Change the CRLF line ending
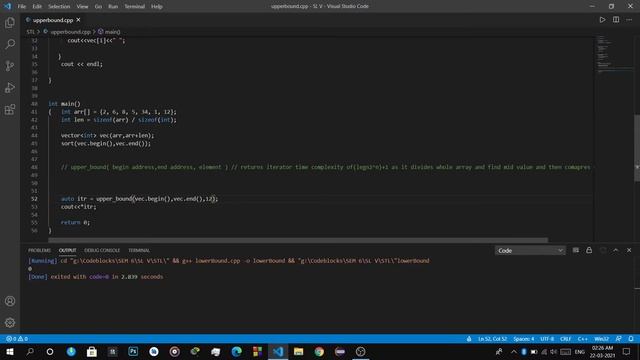 point(565,339)
